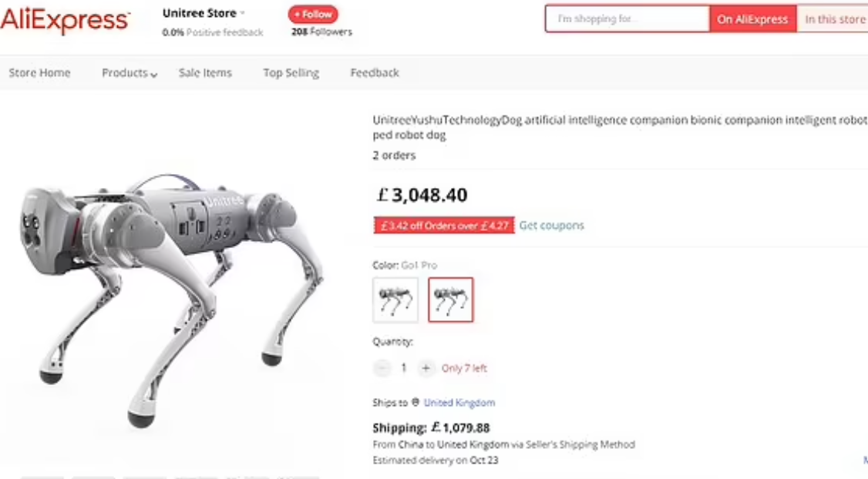Decrease quantity with the minus button
The height and width of the screenshot is (479, 868).
tap(382, 368)
